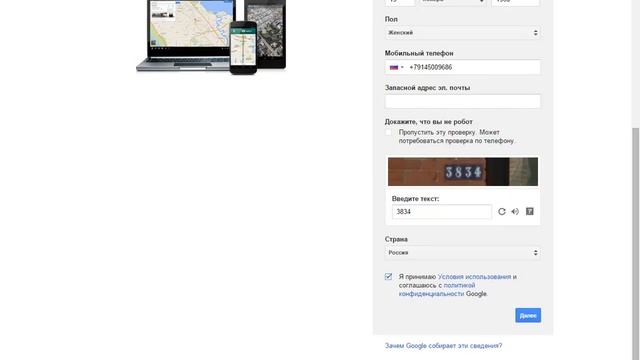The image size is (640, 360).
Task: Click the birth day field
Action: [x=400, y=2]
